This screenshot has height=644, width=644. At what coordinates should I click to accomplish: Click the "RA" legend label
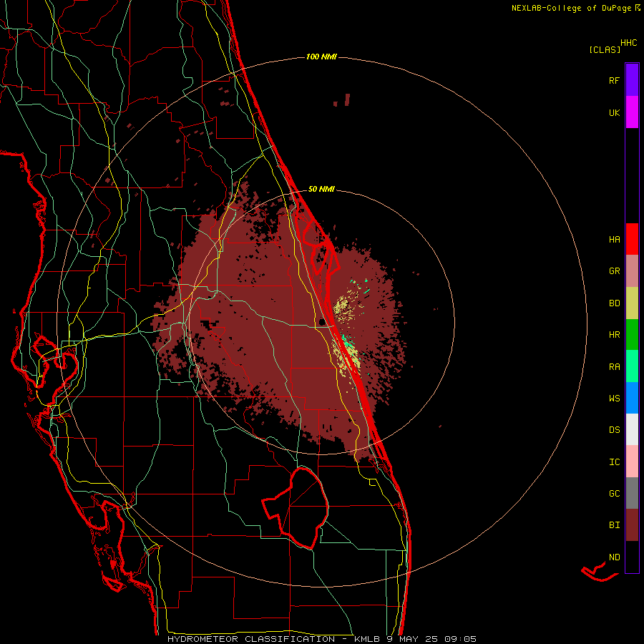614,367
